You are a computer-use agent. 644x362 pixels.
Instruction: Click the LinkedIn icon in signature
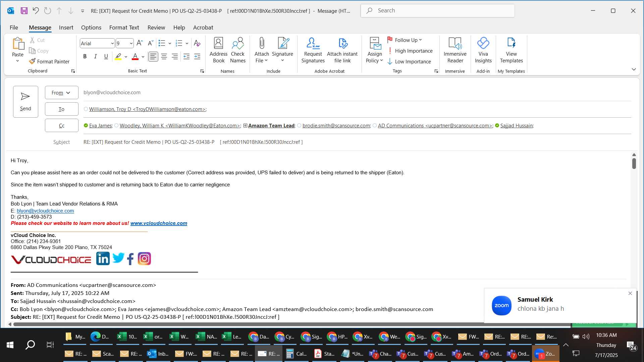[103, 258]
